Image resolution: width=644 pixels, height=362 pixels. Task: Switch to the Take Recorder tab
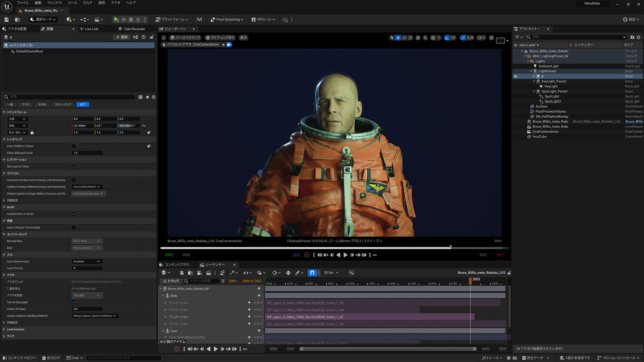(x=132, y=29)
